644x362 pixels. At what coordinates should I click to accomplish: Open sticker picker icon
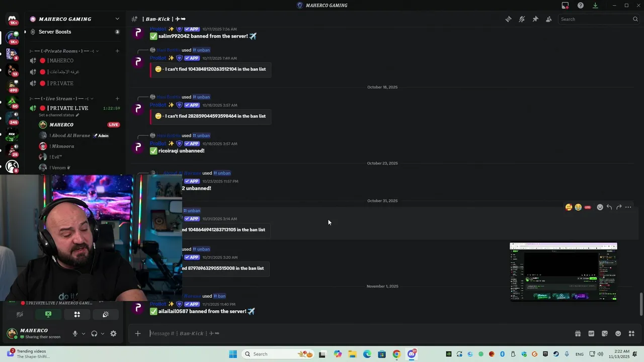[x=605, y=333]
